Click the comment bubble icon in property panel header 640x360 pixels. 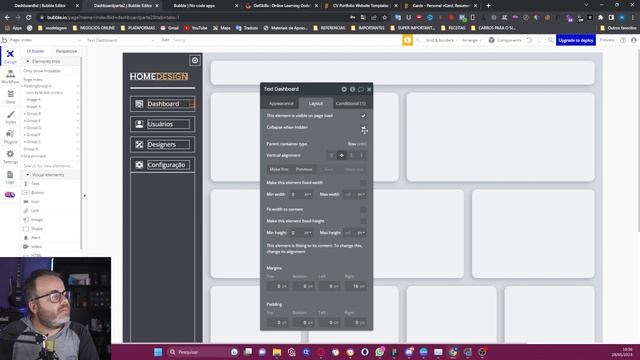[360, 89]
